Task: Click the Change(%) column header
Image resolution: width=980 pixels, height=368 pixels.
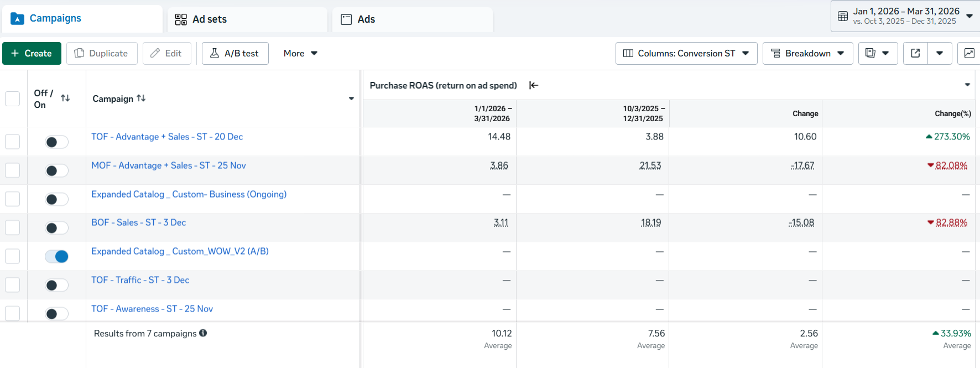Action: tap(953, 113)
